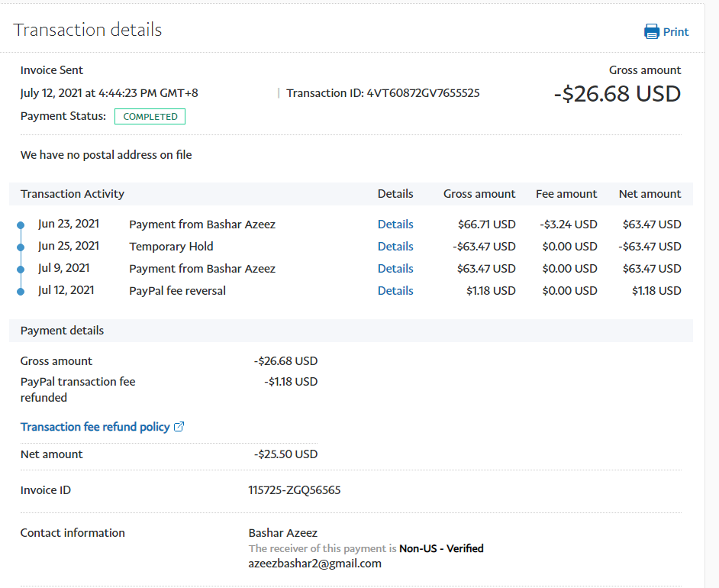Open Details for PayPal fee reversal

pos(395,291)
